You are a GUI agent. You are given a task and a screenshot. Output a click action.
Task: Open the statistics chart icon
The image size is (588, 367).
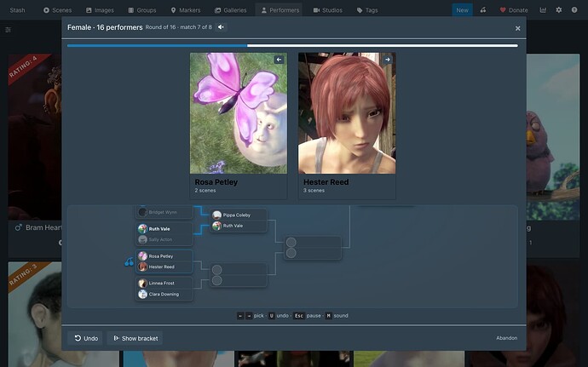543,10
